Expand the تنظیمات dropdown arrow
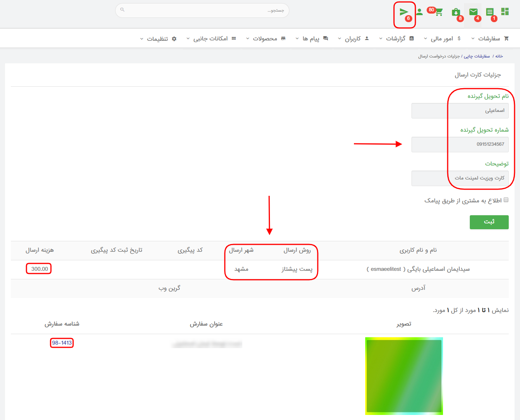The image size is (520, 420). [x=142, y=38]
